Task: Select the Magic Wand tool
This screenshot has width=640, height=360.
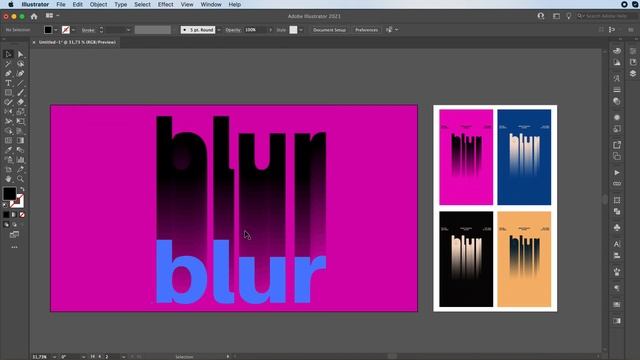Action: (x=8, y=64)
